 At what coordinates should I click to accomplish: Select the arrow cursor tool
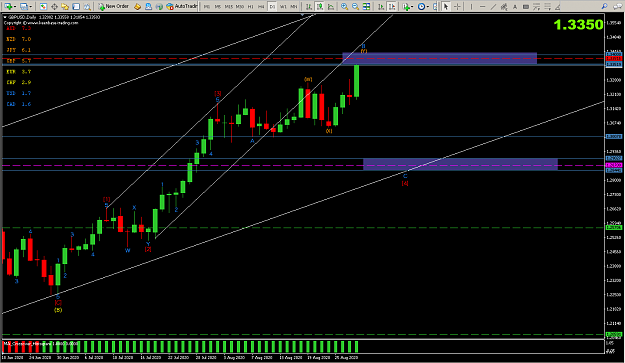pyautogui.click(x=446, y=6)
